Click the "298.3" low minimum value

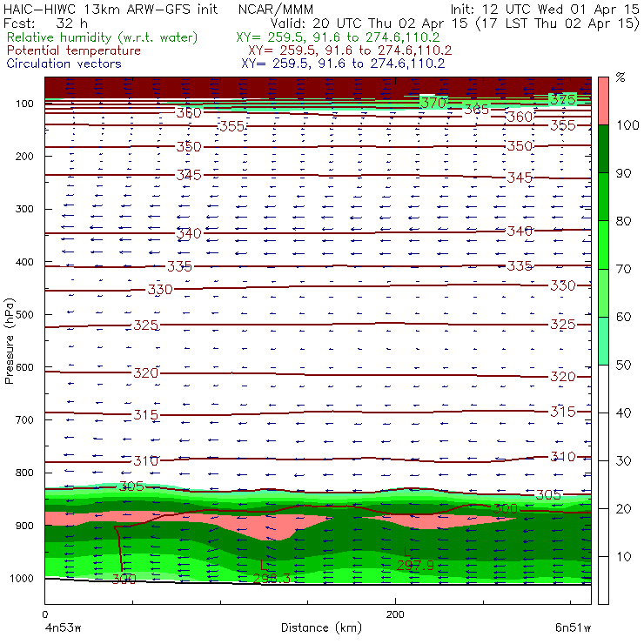(x=271, y=578)
